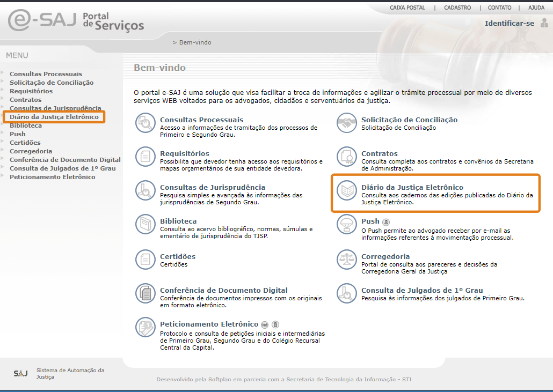This screenshot has height=392, width=553.
Task: Click the Diário da Justiça Eletrônico main heading
Action: click(x=412, y=187)
